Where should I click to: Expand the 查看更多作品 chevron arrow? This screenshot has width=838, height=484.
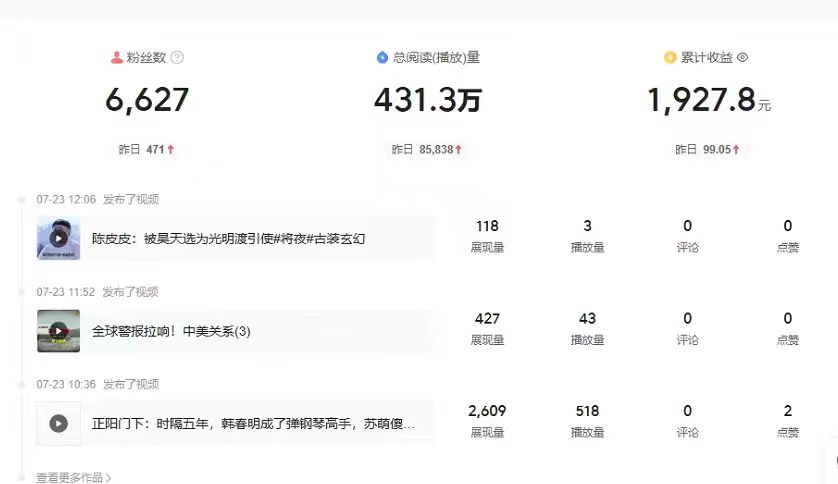[108, 478]
